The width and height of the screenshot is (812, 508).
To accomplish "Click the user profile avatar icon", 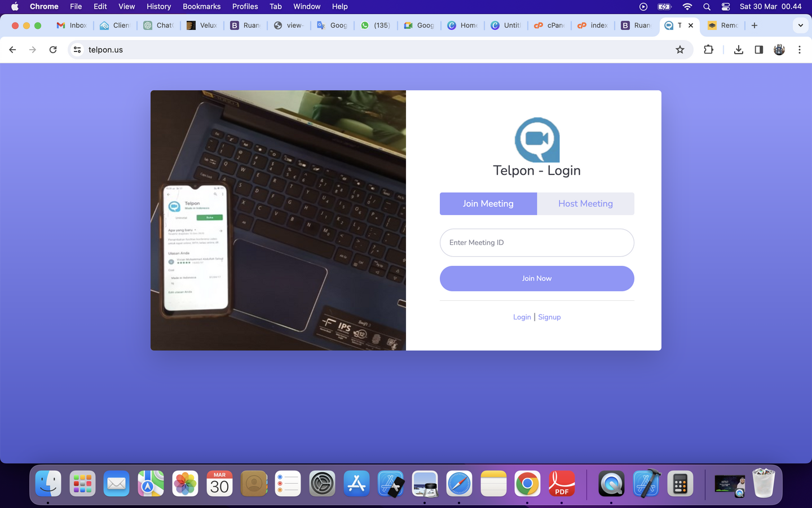I will click(779, 50).
